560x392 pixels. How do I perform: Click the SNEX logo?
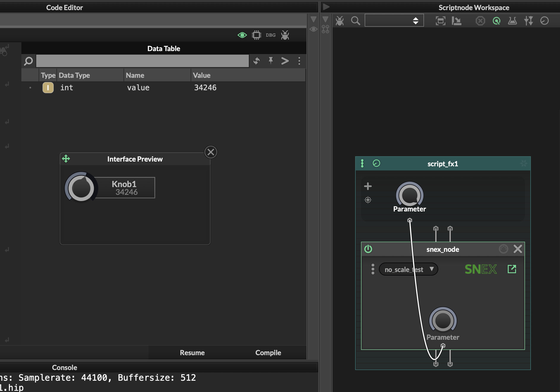(x=481, y=269)
